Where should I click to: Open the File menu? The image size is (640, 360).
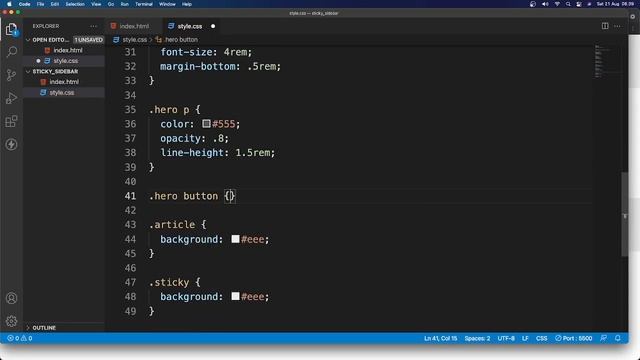coord(40,4)
